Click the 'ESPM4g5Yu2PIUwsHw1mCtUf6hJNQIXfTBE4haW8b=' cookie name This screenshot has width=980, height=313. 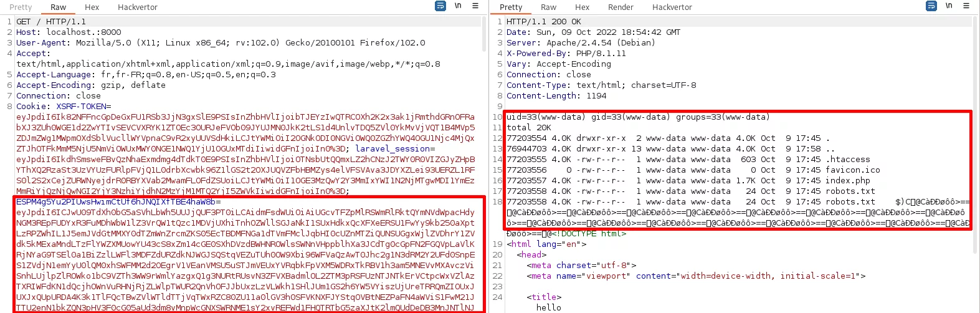(x=118, y=202)
